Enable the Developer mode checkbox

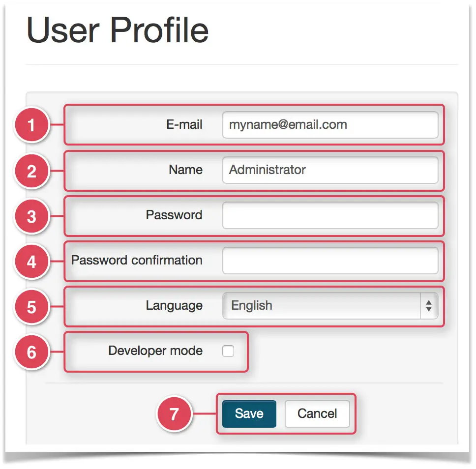228,351
